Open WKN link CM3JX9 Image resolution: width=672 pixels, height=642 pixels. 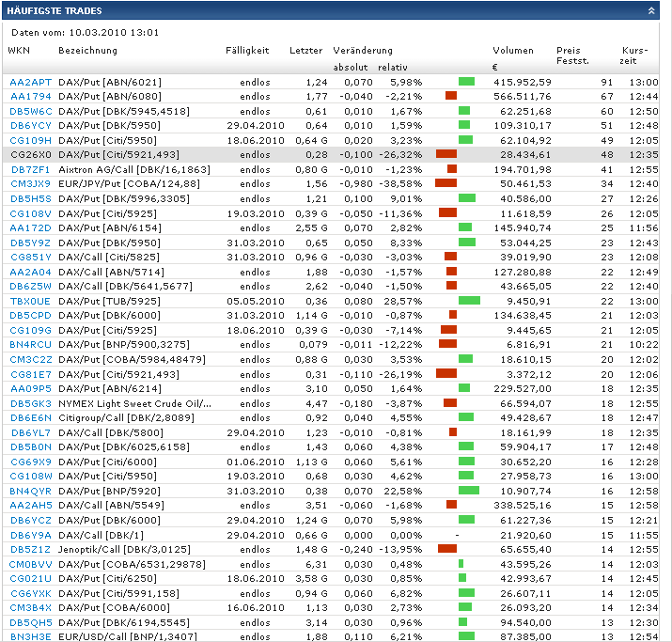(30, 184)
